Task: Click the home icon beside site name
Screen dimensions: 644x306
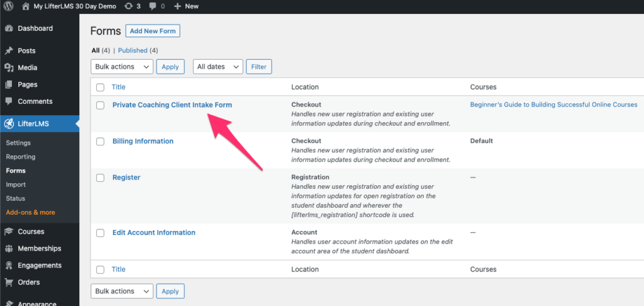Action: click(26, 6)
